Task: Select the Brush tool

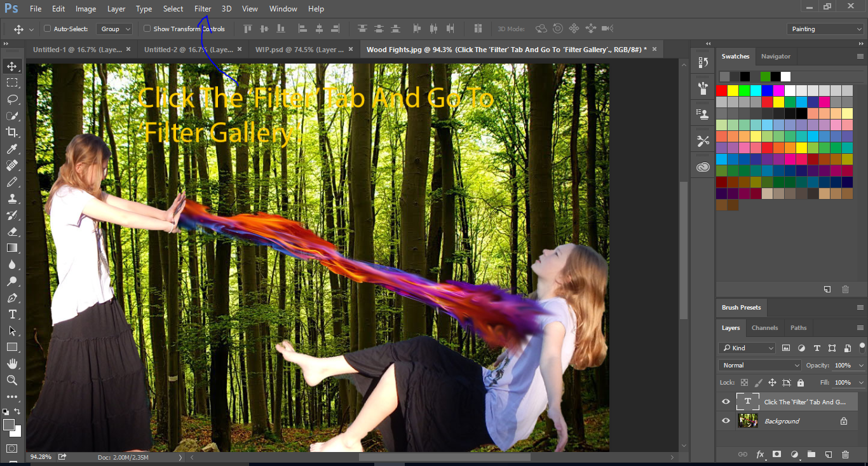Action: pyautogui.click(x=12, y=182)
